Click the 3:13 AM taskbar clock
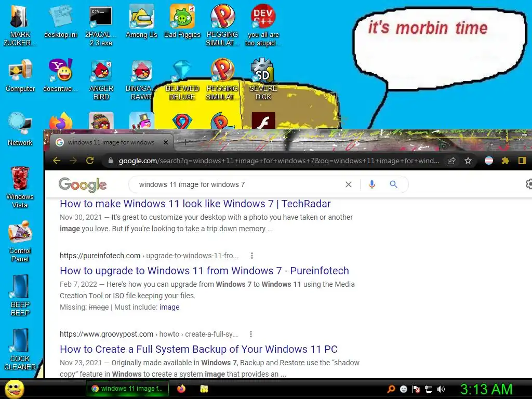Screen dimensions: 532x399 click(486, 389)
